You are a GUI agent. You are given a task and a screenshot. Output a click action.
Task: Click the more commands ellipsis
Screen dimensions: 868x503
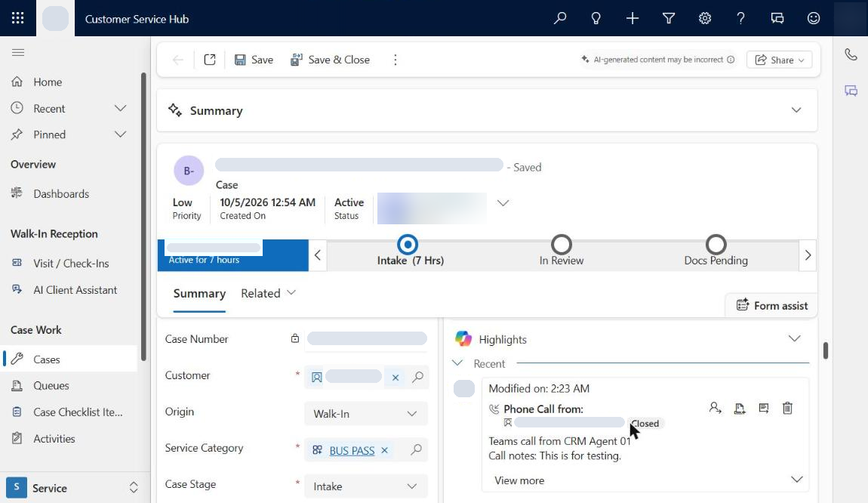click(396, 60)
